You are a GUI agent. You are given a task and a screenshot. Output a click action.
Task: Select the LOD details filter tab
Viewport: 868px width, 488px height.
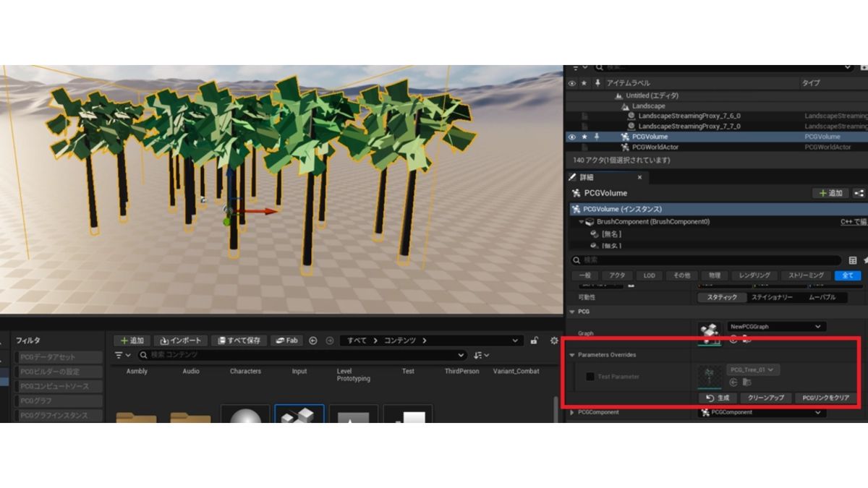pyautogui.click(x=650, y=275)
